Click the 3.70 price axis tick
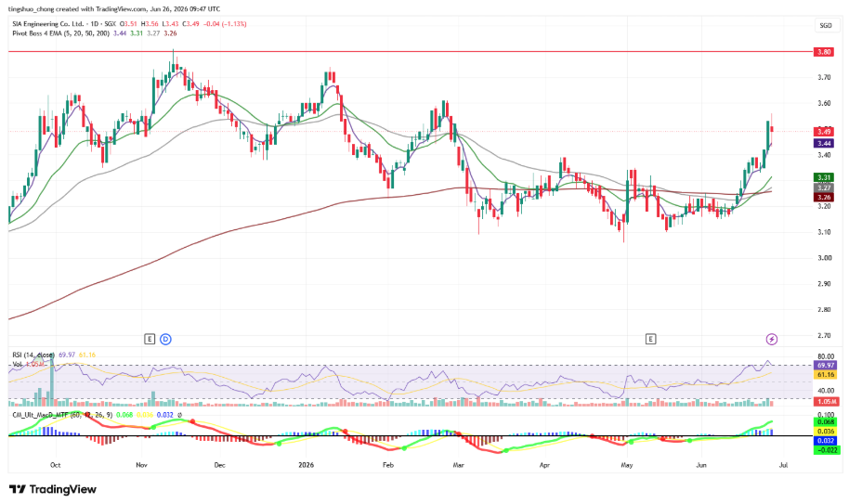 click(824, 77)
